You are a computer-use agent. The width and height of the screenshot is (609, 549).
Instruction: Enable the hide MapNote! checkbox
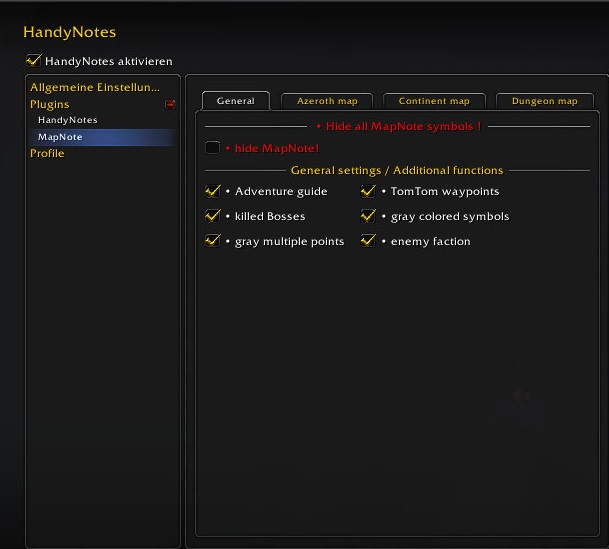[213, 148]
